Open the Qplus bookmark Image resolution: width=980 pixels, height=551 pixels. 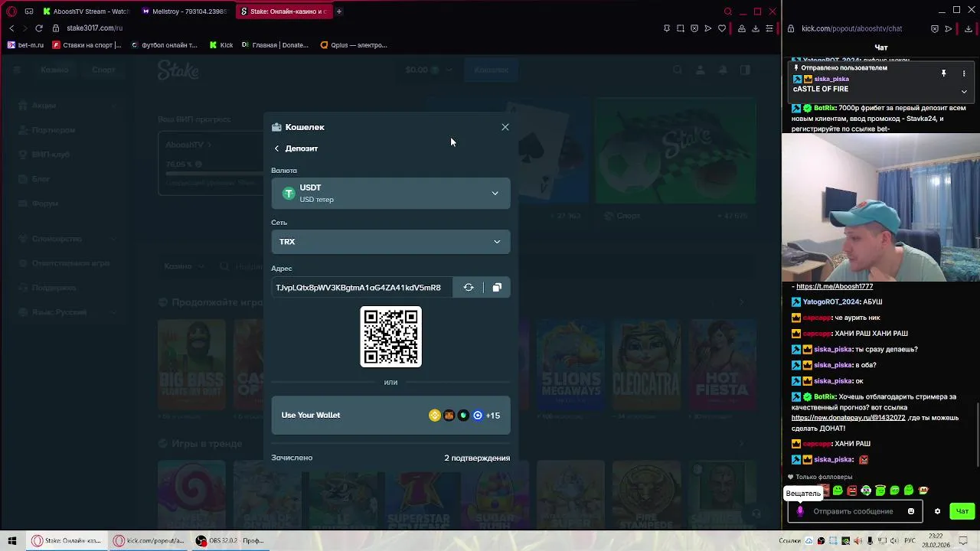point(354,45)
